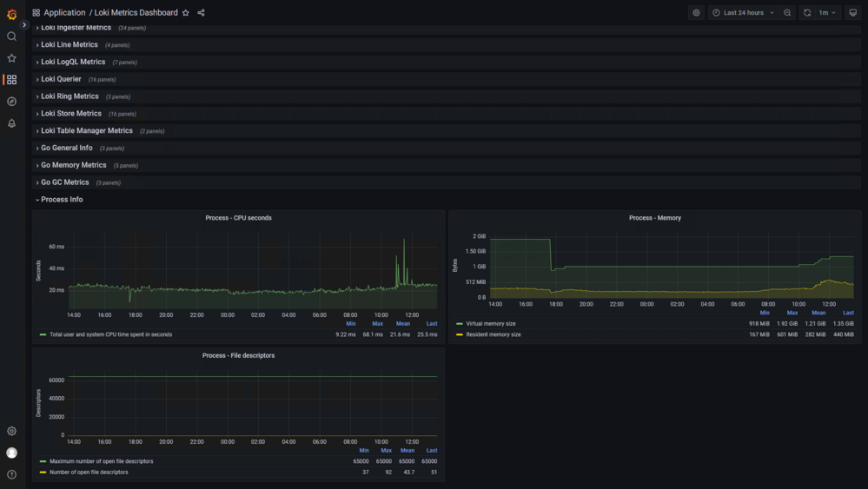Image resolution: width=868 pixels, height=489 pixels.
Task: Open the Process - Memory panel title menu
Action: (x=655, y=218)
